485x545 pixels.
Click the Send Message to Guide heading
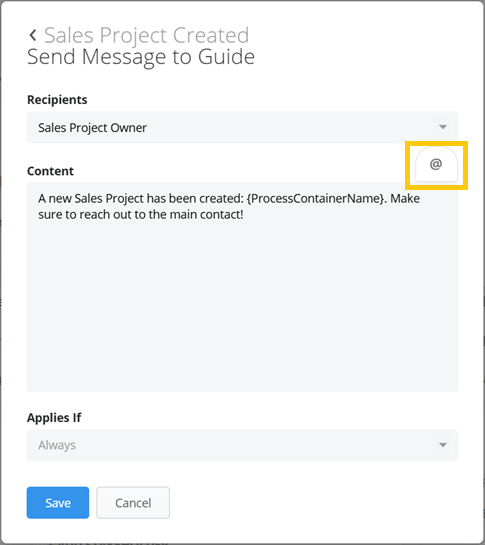tap(141, 57)
